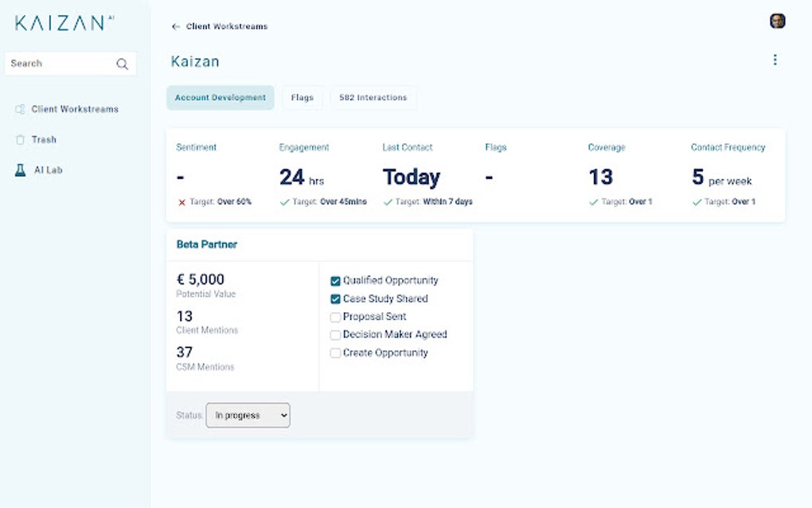Click the Beta Partner heading
Screen dimensions: 812x508
(x=205, y=244)
